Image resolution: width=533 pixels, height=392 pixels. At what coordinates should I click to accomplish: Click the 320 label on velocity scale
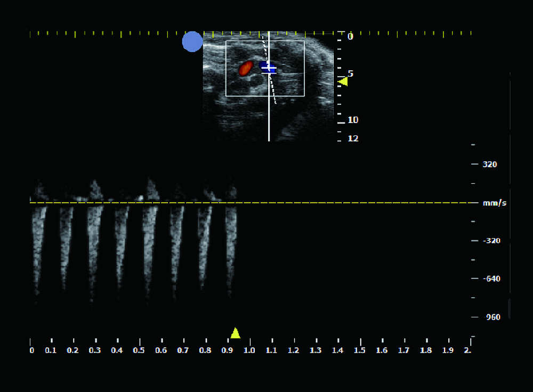(x=490, y=165)
